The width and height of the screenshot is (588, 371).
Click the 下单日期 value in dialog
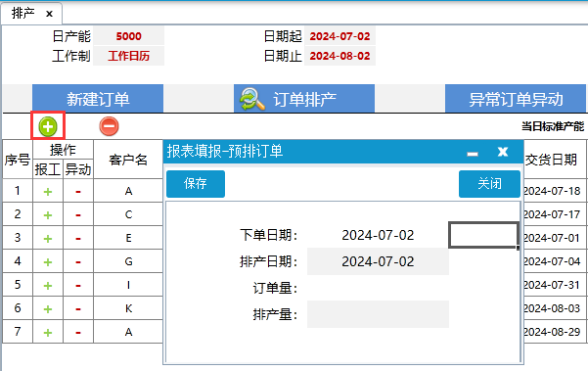pyautogui.click(x=378, y=235)
